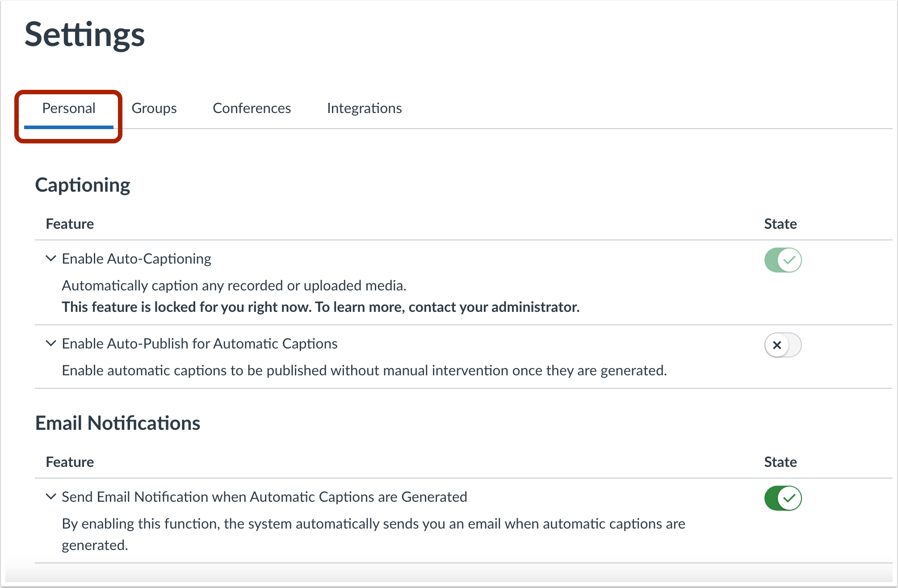Image resolution: width=898 pixels, height=588 pixels.
Task: Click the Enable Auto-Publish for Automatic Captions title
Action: point(200,344)
